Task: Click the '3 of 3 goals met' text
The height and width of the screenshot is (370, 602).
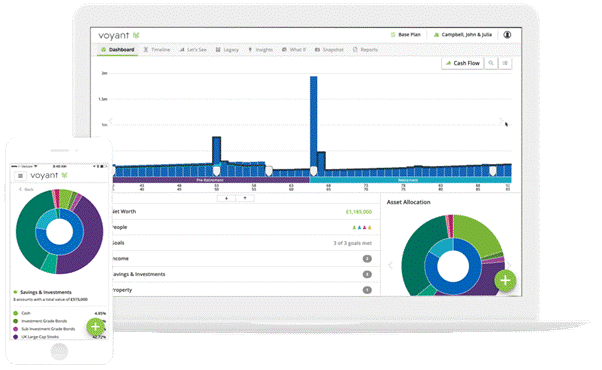Action: coord(352,243)
